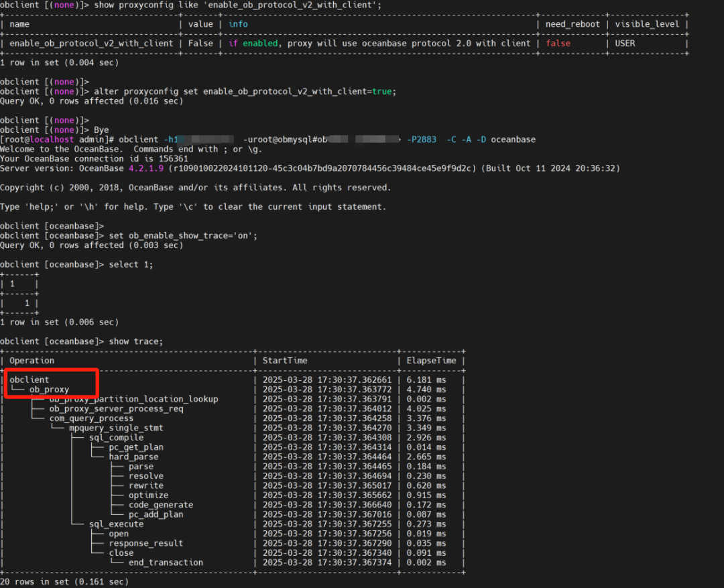This screenshot has width=724, height=588.
Task: Click the 'end_transaction' trace row
Action: 233,563
